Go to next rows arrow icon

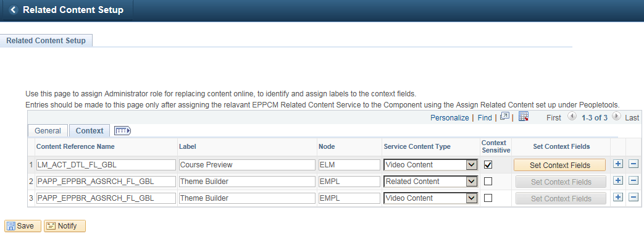tap(616, 117)
